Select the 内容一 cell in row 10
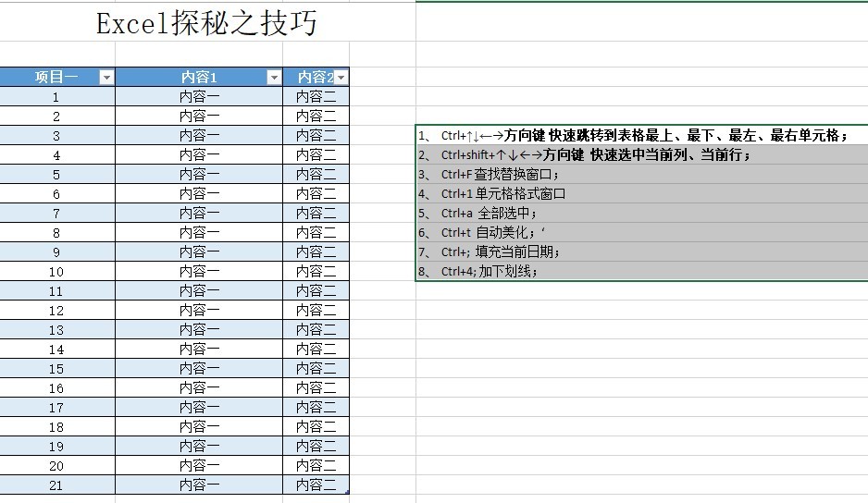This screenshot has width=868, height=503. pos(199,271)
